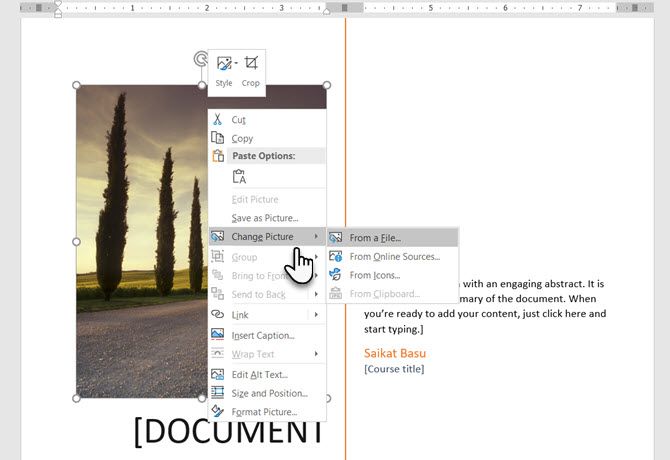
Task: Choose Cut from the context menu
Action: [267, 120]
